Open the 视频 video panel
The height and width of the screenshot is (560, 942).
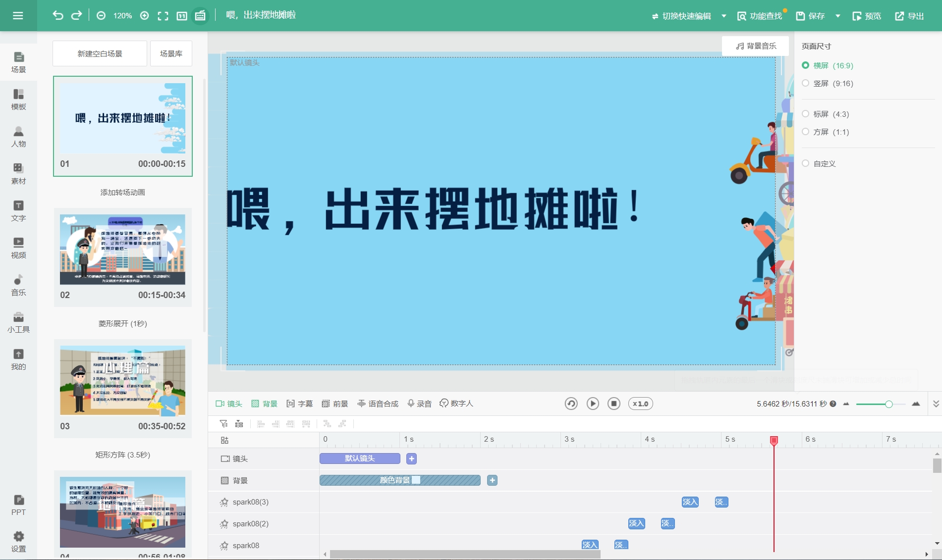pyautogui.click(x=18, y=248)
